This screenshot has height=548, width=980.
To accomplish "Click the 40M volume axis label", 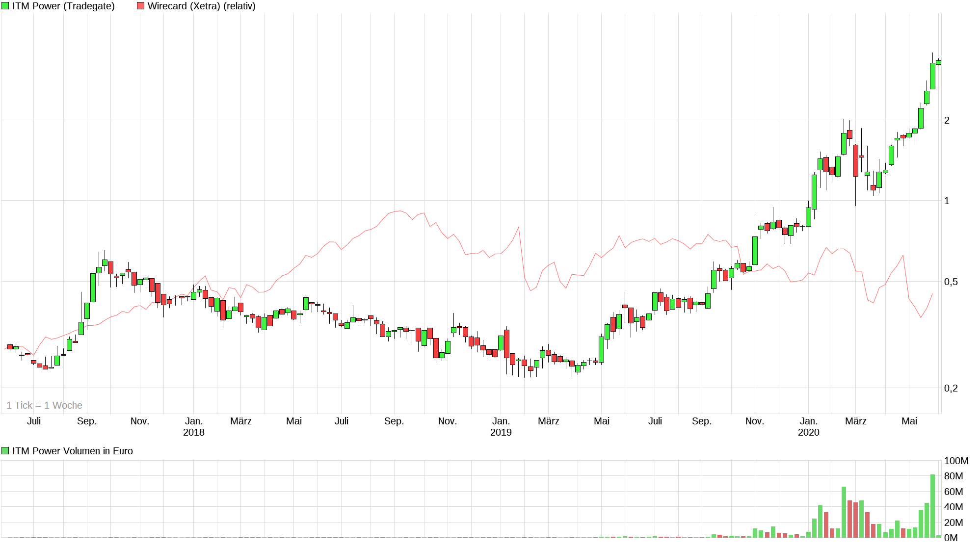I will [x=953, y=507].
